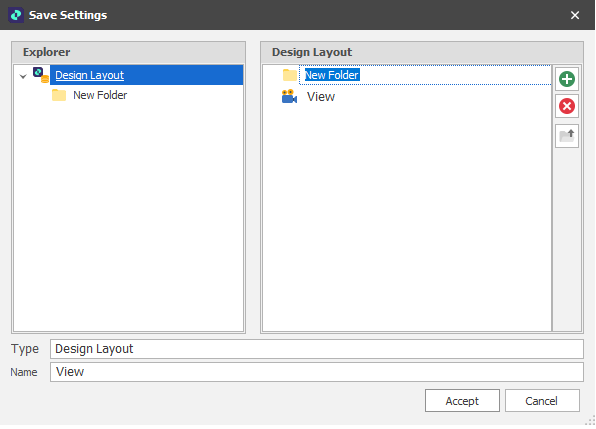Click the Design Layout database icon in Explorer
This screenshot has height=429, width=596.
40,75
